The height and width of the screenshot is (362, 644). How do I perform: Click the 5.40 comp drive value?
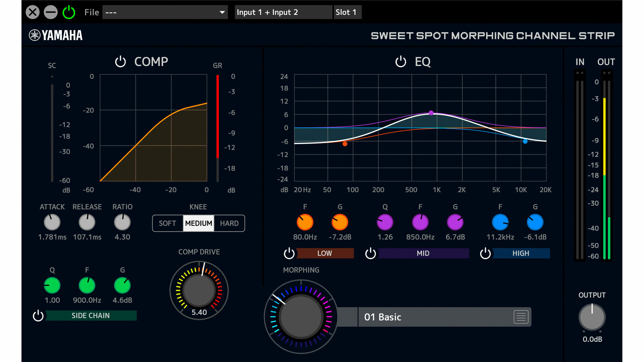click(x=199, y=312)
